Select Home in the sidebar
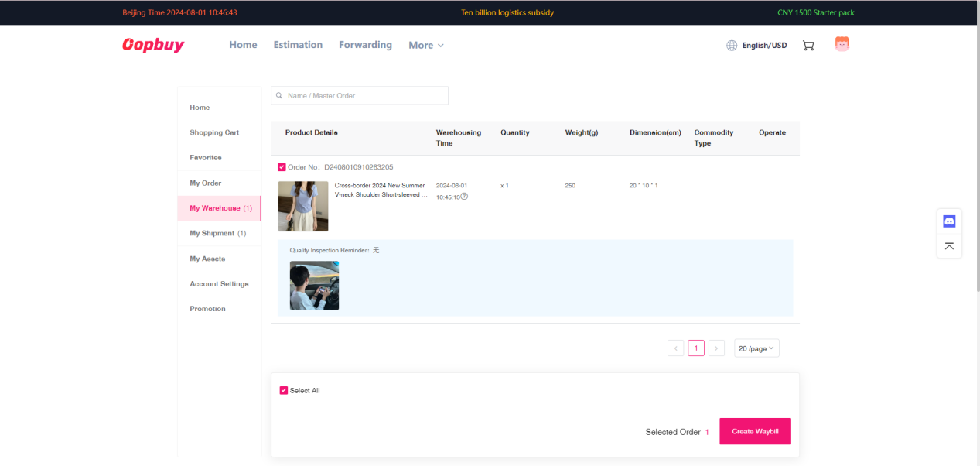Screen dimensions: 980x466 point(200,108)
